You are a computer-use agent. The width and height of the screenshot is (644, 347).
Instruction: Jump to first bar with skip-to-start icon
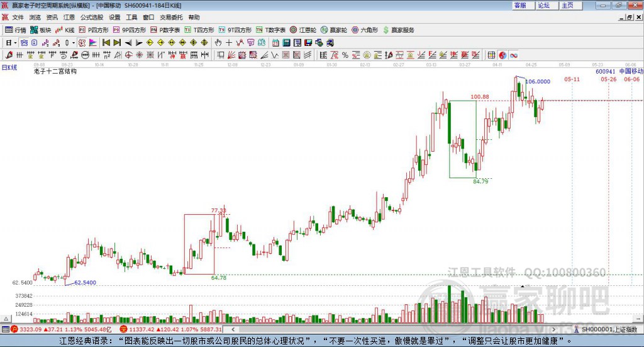pos(106,43)
